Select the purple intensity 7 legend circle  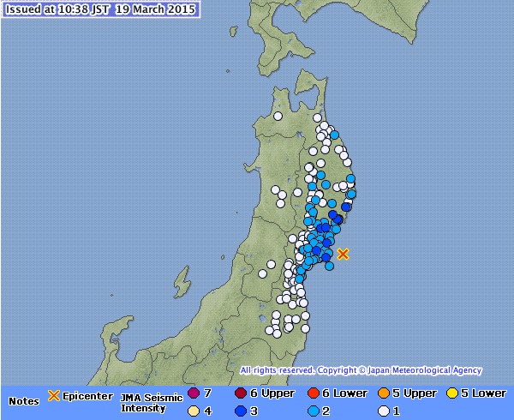click(x=194, y=393)
